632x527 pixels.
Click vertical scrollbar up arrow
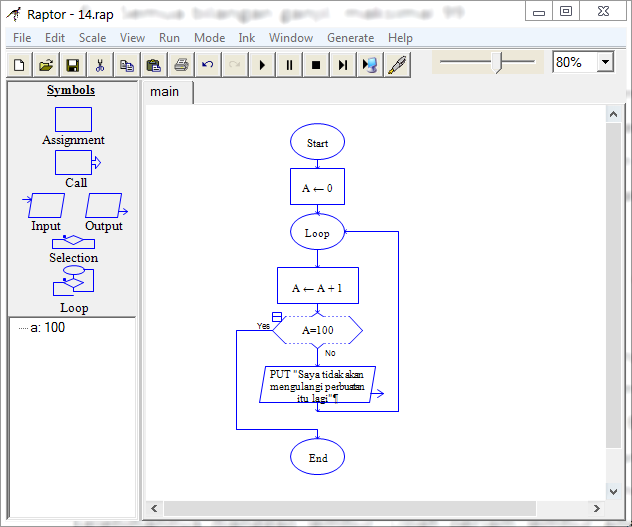pos(613,115)
